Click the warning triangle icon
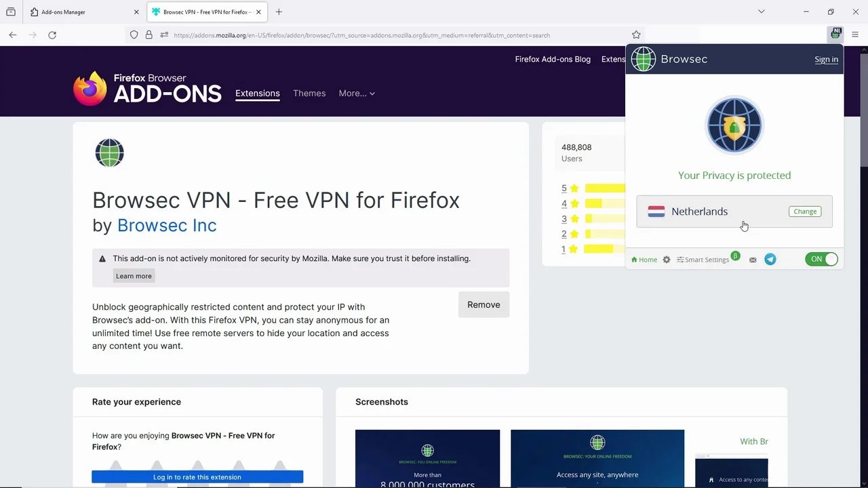 tap(102, 259)
